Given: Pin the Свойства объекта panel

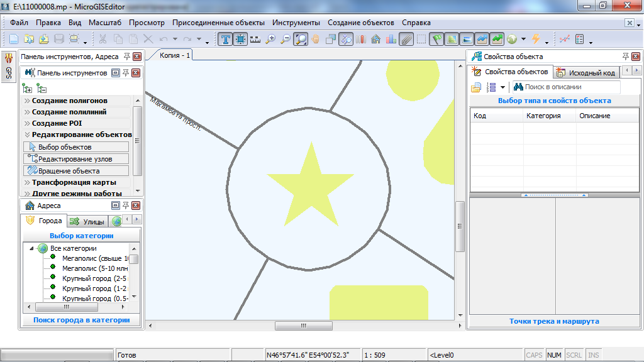Looking at the screenshot, I should (625, 57).
